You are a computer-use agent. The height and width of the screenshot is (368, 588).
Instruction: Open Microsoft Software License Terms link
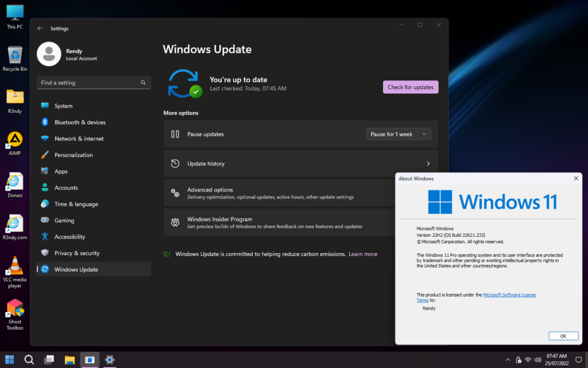coord(509,295)
